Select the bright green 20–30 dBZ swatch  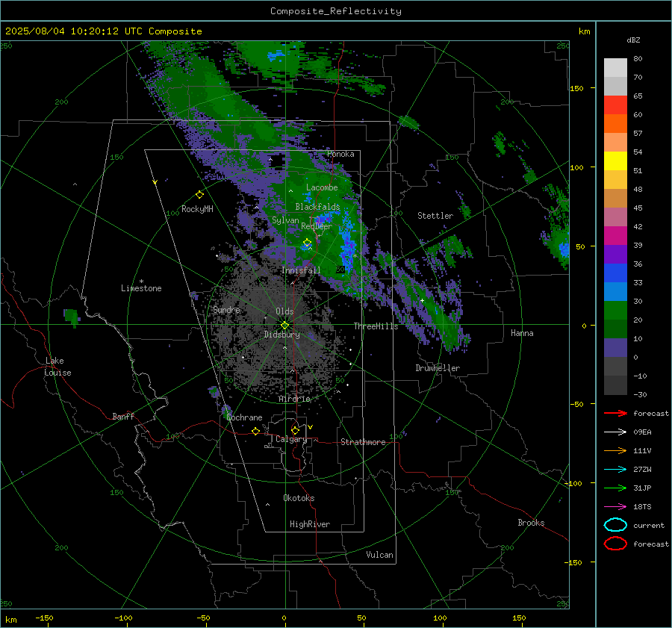615,311
